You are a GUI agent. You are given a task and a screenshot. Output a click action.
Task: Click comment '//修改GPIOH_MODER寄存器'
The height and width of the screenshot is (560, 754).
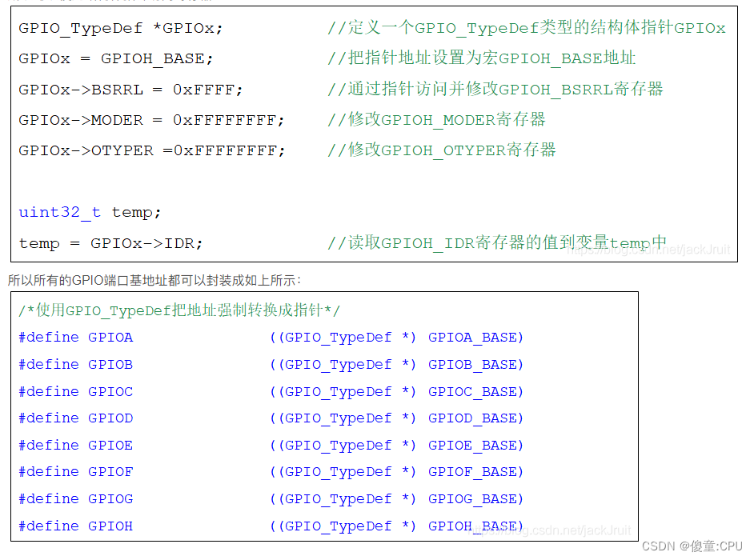[436, 119]
